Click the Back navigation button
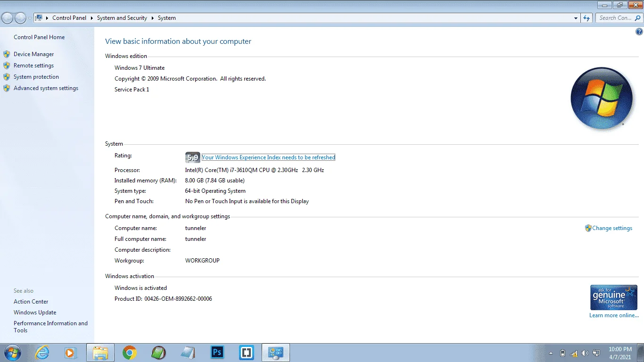This screenshot has height=362, width=644. point(8,18)
